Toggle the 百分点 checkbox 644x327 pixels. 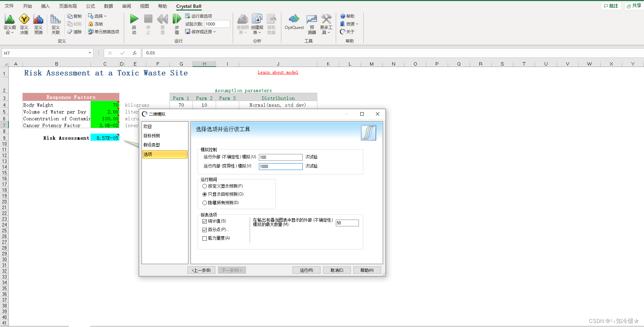[x=204, y=230]
